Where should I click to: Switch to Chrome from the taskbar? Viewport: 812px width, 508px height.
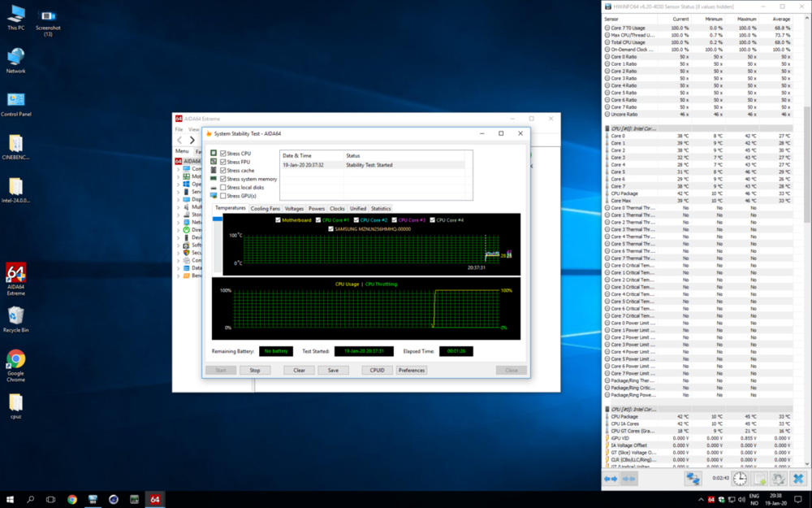[72, 500]
